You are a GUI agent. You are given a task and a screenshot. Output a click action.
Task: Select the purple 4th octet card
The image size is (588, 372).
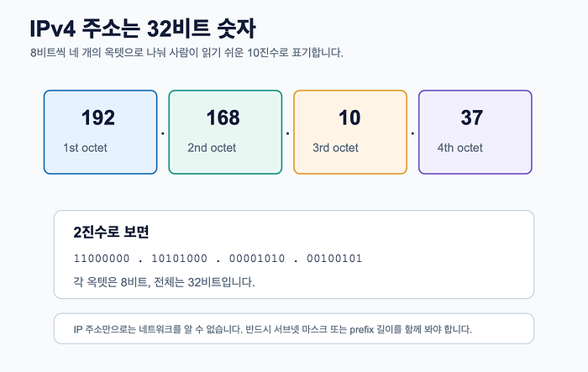[x=475, y=132]
